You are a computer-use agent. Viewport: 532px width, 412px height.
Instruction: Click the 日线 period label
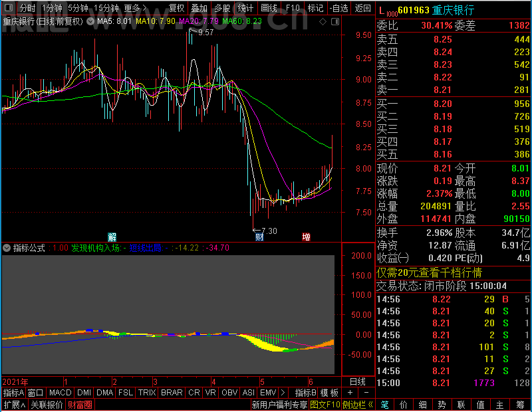358,382
